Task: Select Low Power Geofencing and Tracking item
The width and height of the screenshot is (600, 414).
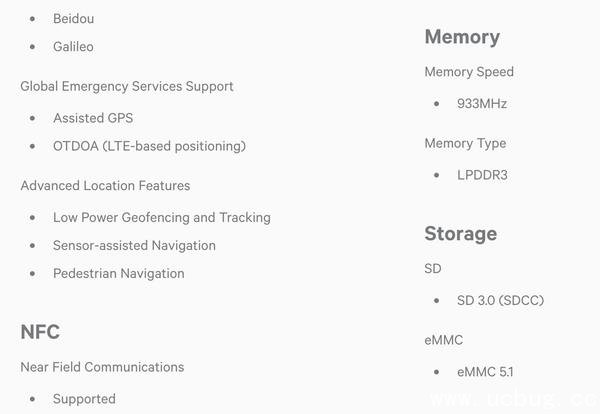Action: [161, 217]
